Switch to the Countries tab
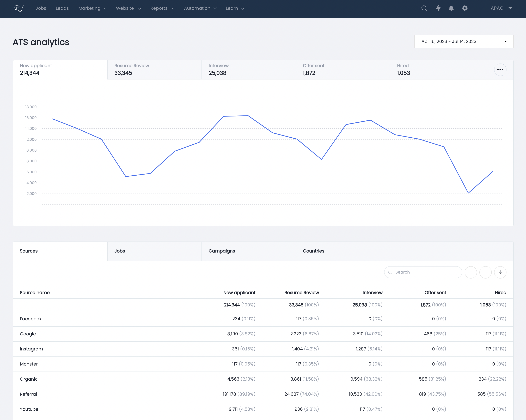The image size is (526, 420). (313, 251)
